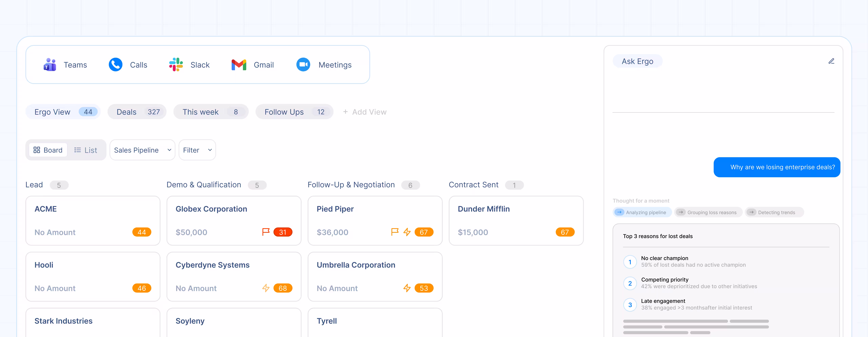Click the edit pencil icon in Ask Ergo
This screenshot has width=868, height=337.
click(x=831, y=61)
